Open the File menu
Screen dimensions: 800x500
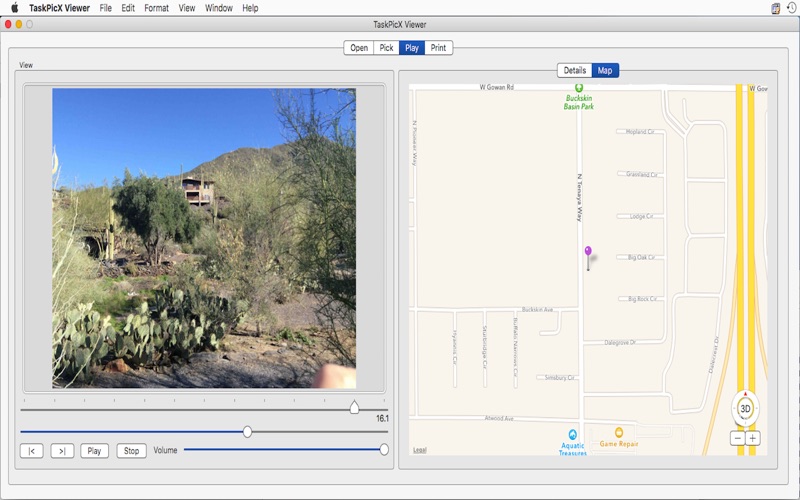click(106, 8)
